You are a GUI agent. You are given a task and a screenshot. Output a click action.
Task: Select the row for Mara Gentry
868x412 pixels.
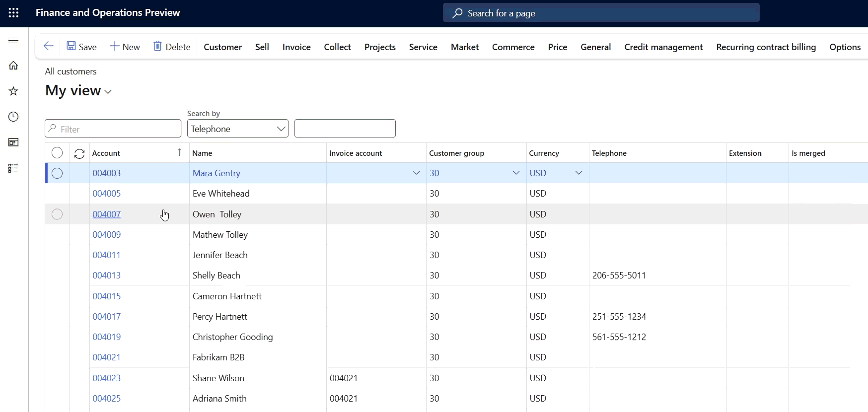57,173
